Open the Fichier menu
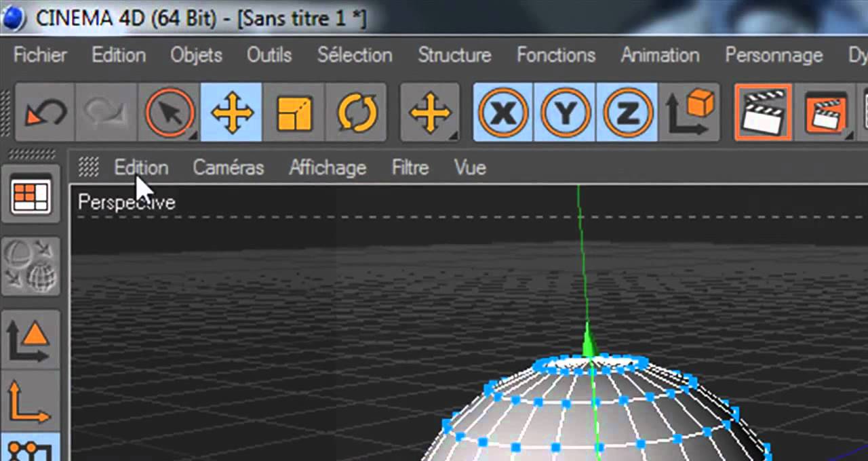 pyautogui.click(x=40, y=55)
